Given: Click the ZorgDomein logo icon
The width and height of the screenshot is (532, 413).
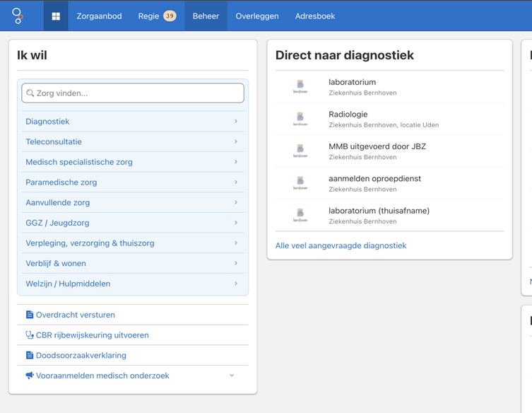Looking at the screenshot, I should [17, 16].
